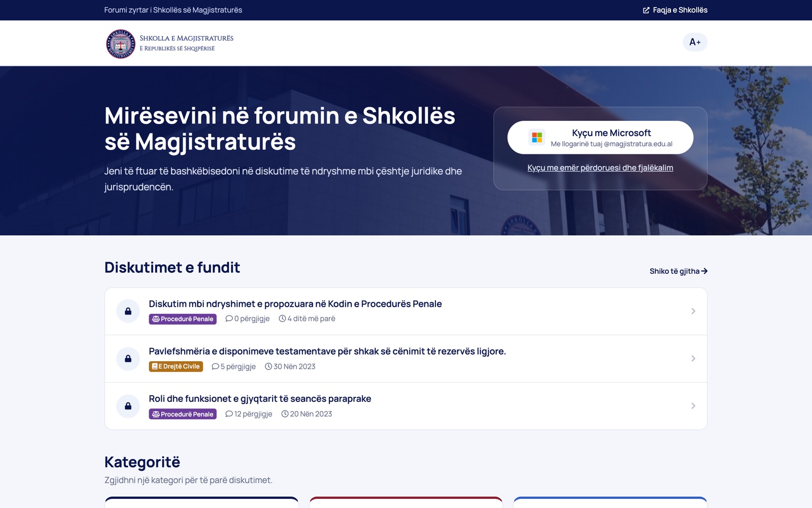Sign in with Kyçu me Microsoft
Viewport: 812px width, 508px height.
tap(600, 137)
